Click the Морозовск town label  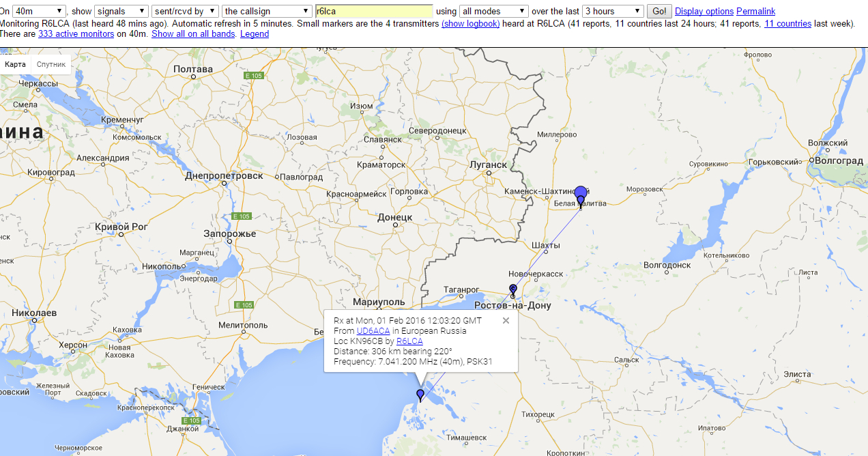(x=645, y=189)
